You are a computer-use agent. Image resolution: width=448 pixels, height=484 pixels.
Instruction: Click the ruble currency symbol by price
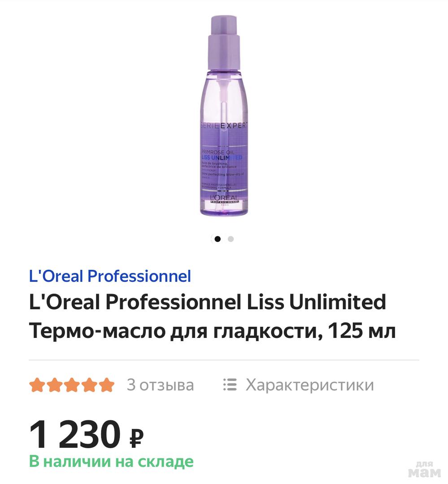tap(136, 438)
